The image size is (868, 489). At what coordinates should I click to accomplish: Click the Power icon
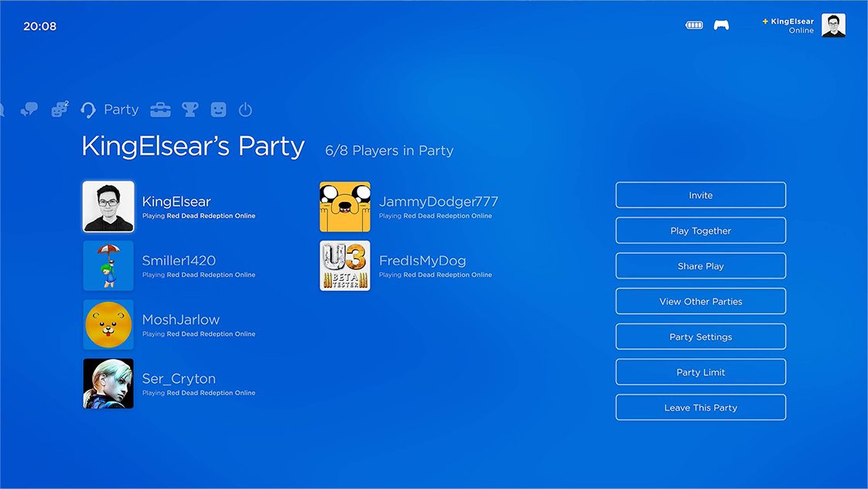click(x=246, y=110)
